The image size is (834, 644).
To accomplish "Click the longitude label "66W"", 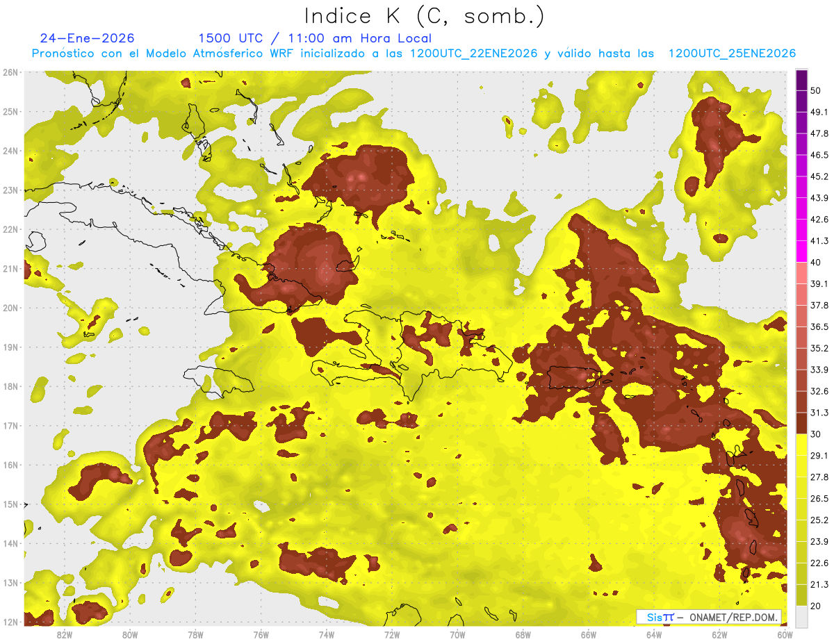I will pos(589,635).
